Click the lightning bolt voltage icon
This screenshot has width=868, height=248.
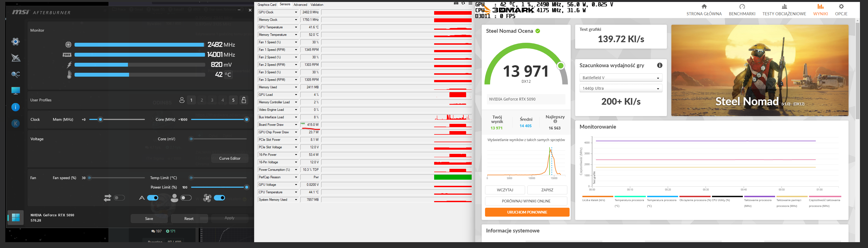pyautogui.click(x=69, y=65)
